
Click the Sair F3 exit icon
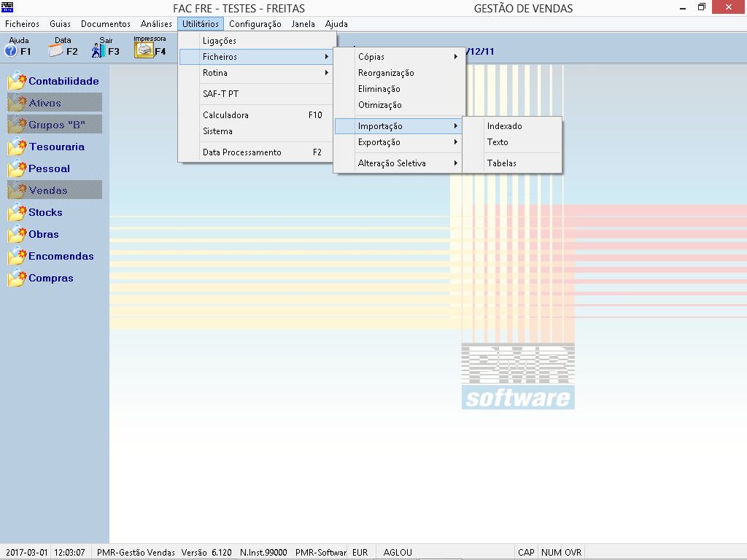coord(98,50)
